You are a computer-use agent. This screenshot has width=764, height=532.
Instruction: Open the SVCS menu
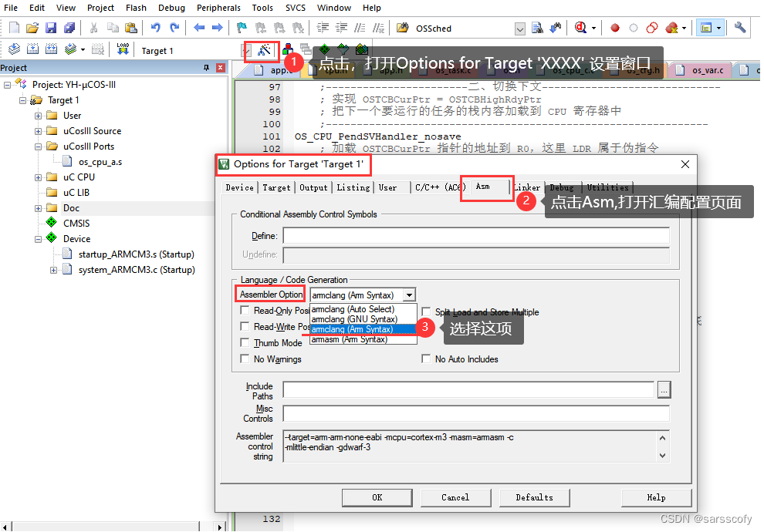coord(296,8)
